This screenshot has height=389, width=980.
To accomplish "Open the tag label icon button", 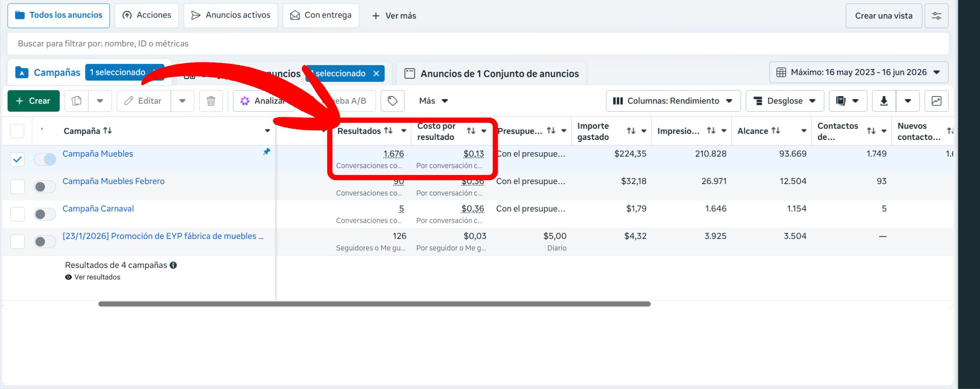I will (393, 101).
